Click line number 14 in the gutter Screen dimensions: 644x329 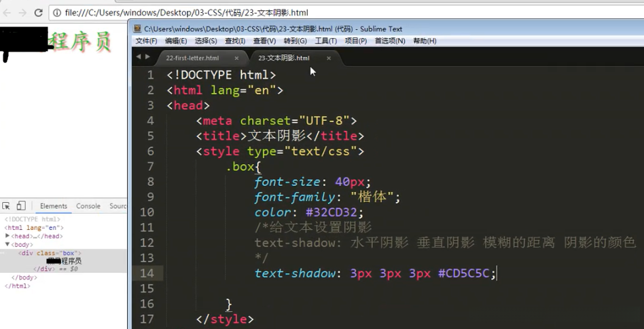click(147, 273)
